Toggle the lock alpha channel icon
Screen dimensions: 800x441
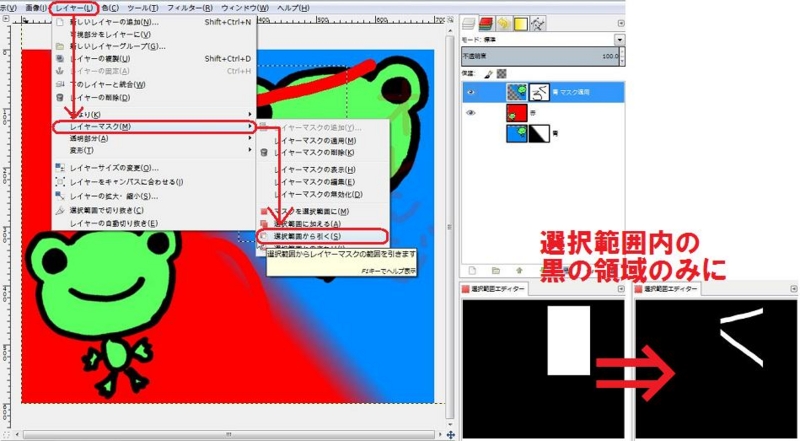click(x=502, y=74)
